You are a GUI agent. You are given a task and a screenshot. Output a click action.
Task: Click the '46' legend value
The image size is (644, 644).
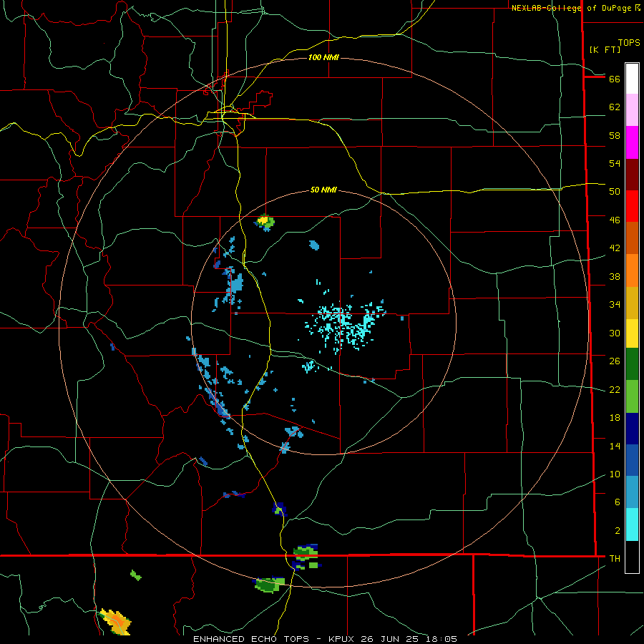(615, 220)
